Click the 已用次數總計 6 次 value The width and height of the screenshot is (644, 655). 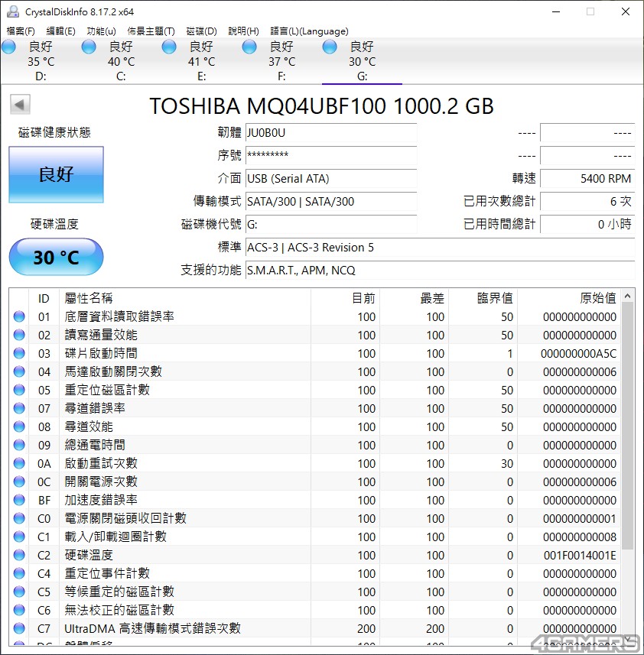tap(587, 202)
